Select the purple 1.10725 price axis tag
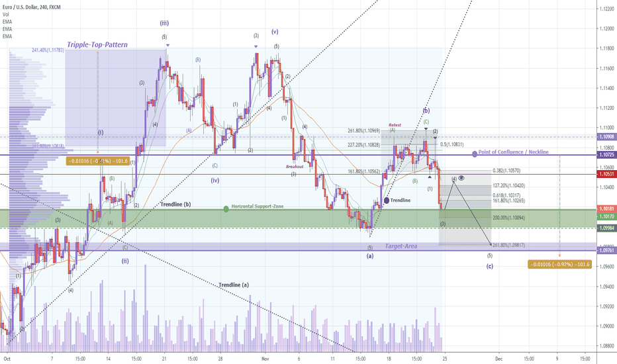Viewport: 617px width, 364px height. 607,154
